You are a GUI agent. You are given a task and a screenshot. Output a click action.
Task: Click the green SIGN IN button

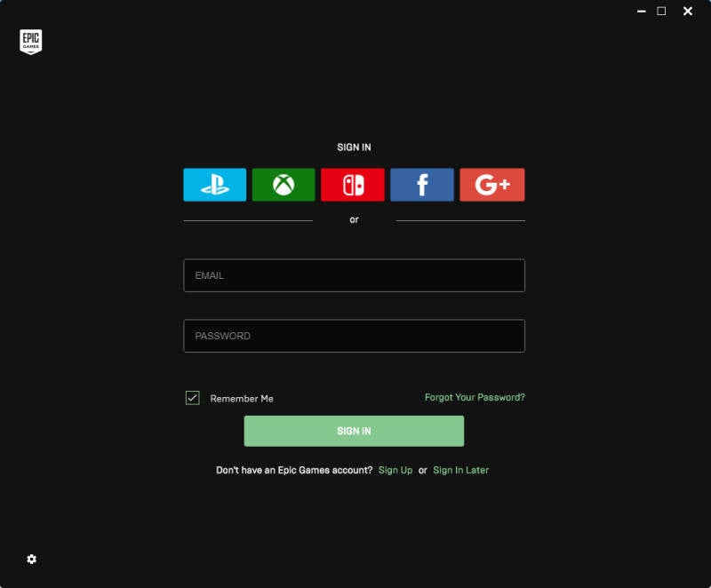354,431
